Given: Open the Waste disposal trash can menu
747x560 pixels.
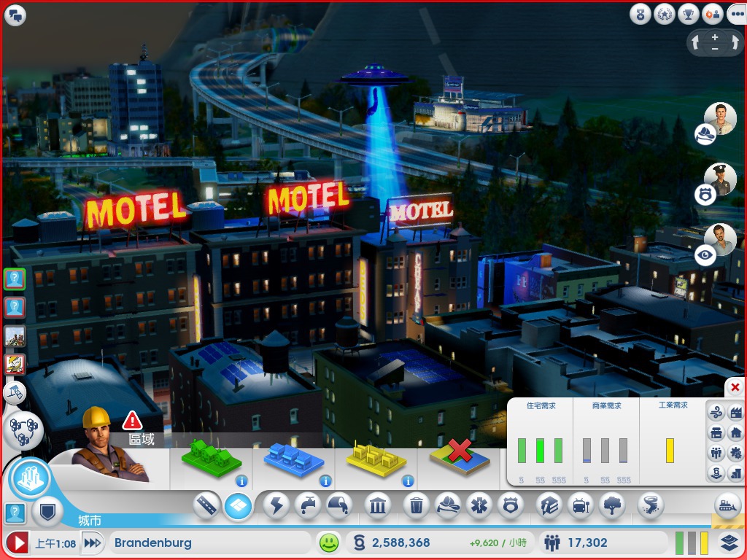Looking at the screenshot, I should point(417,506).
